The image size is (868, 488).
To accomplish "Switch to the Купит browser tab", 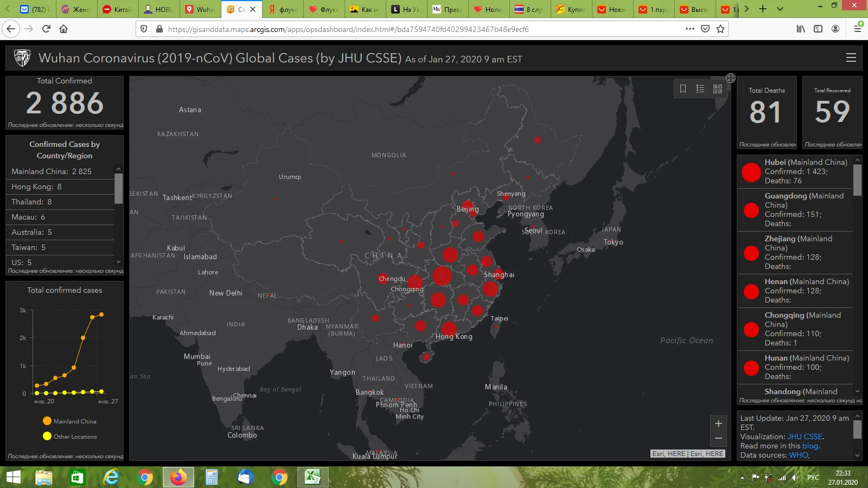I will (571, 9).
